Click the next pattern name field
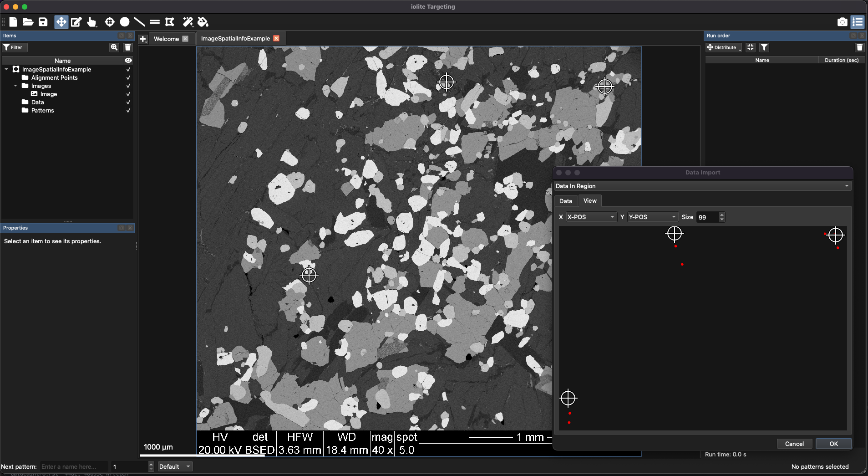Image resolution: width=868 pixels, height=476 pixels. click(74, 466)
